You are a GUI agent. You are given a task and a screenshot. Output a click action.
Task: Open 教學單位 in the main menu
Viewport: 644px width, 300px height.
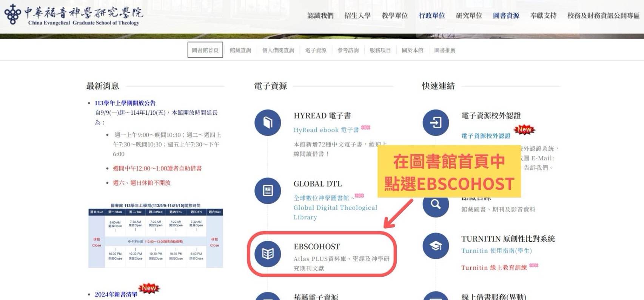(x=395, y=15)
